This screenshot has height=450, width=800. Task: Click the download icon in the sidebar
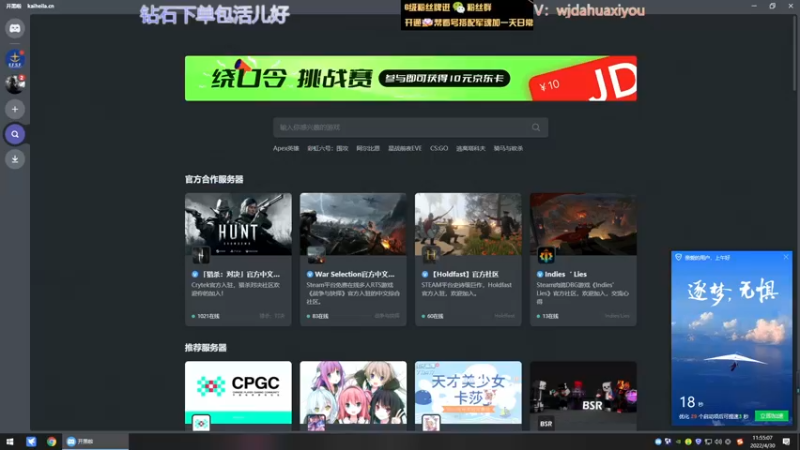[x=15, y=159]
